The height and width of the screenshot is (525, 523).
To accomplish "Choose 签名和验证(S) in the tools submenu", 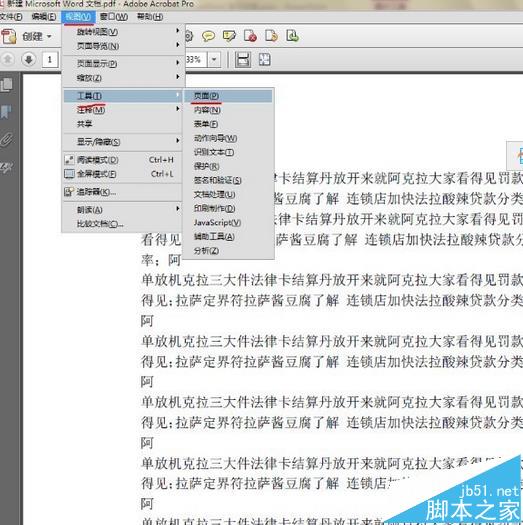I will tap(228, 180).
